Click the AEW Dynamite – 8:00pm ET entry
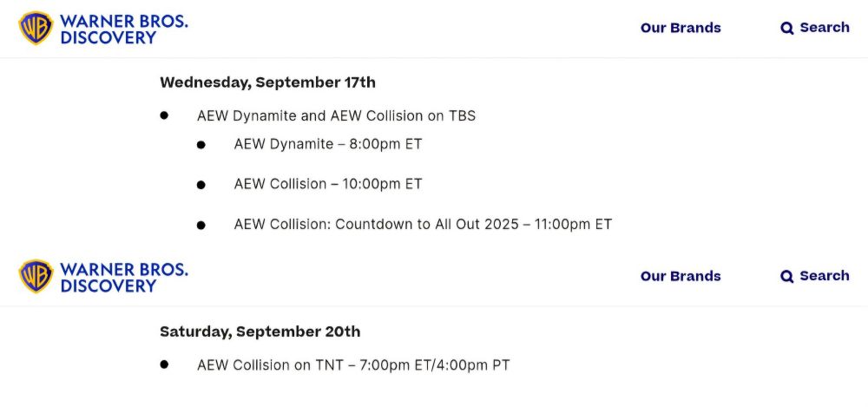868x407 pixels. pos(328,144)
